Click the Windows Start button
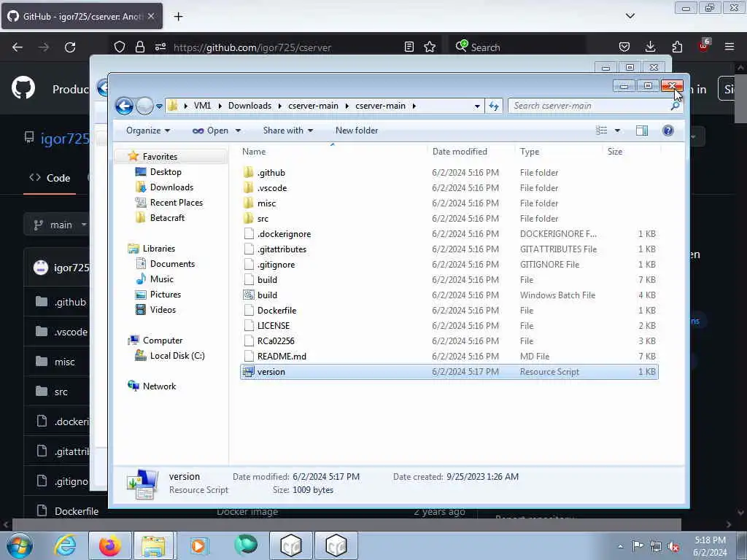This screenshot has width=747, height=560. (20, 545)
